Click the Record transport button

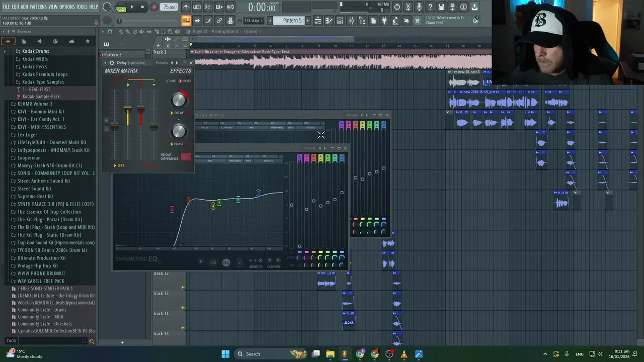[154, 7]
